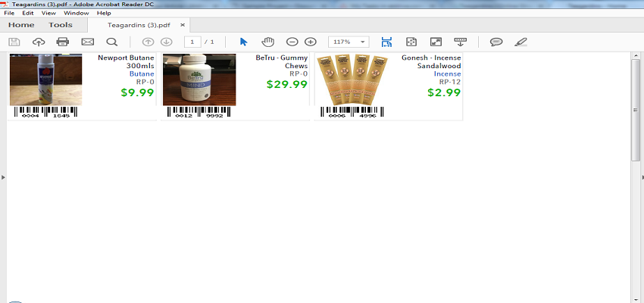Click the vertical scrollbar thumb

click(636, 110)
